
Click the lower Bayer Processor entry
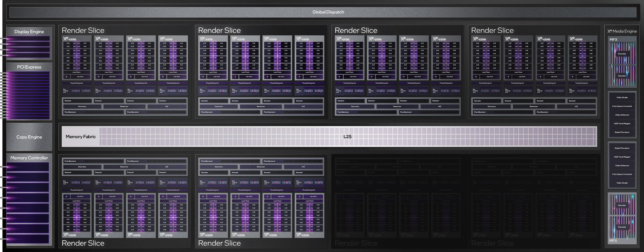click(622, 148)
